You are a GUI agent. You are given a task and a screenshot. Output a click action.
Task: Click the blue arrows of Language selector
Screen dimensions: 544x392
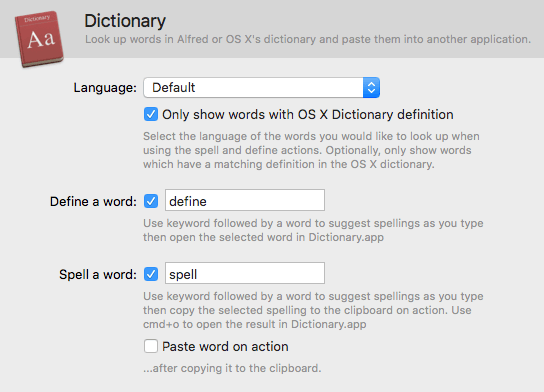tap(371, 87)
